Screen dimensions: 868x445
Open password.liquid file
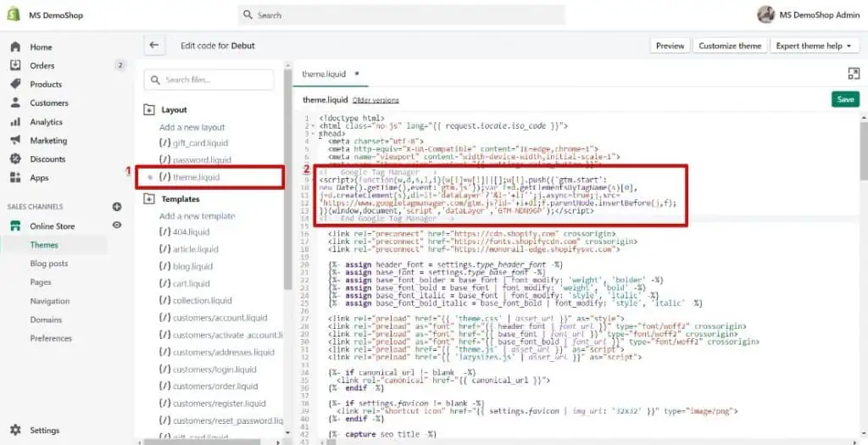click(196, 160)
